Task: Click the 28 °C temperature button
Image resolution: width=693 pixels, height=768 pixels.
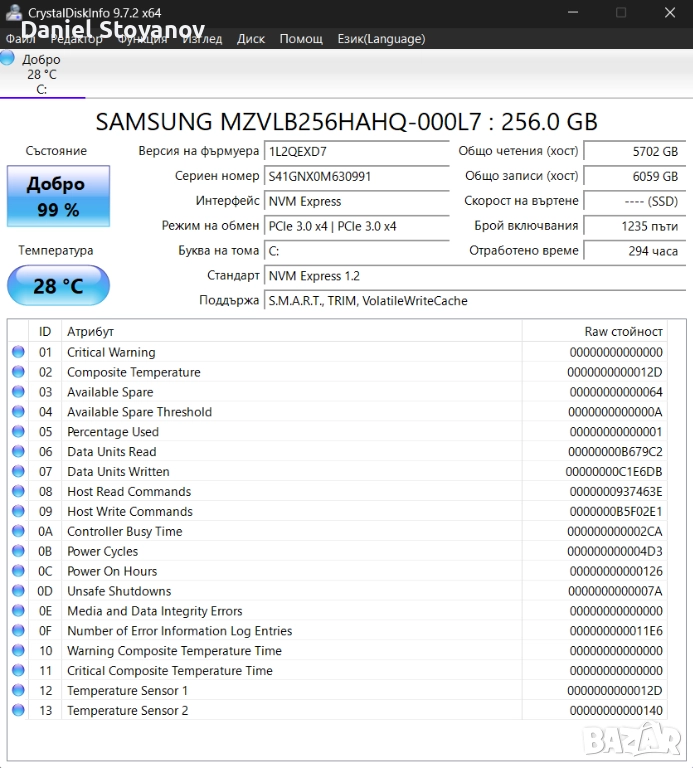Action: tap(58, 286)
